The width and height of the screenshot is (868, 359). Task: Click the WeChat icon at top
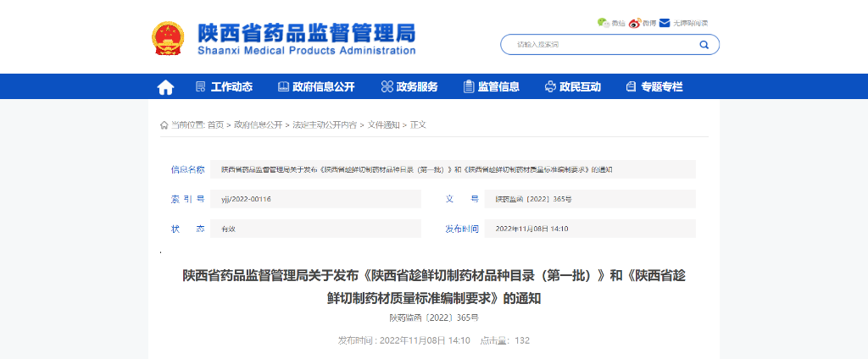(x=603, y=23)
